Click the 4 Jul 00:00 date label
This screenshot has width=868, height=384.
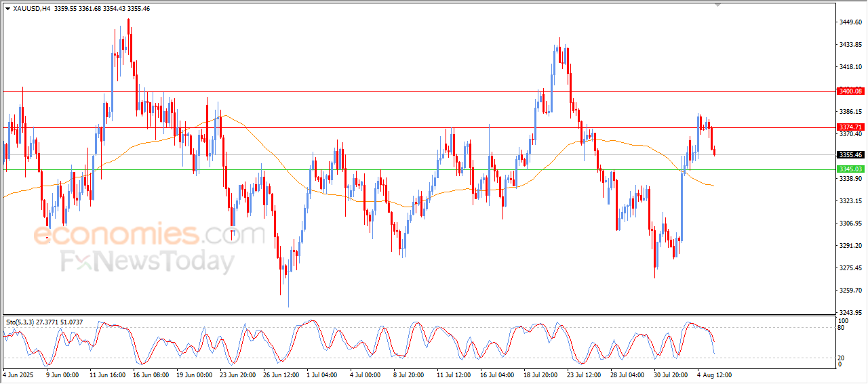click(x=366, y=374)
